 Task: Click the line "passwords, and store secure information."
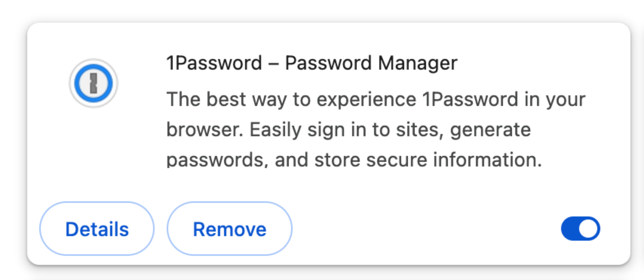point(354,160)
